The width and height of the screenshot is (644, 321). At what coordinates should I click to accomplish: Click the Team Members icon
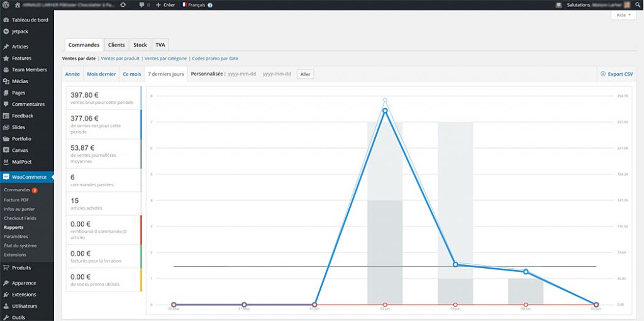6,69
